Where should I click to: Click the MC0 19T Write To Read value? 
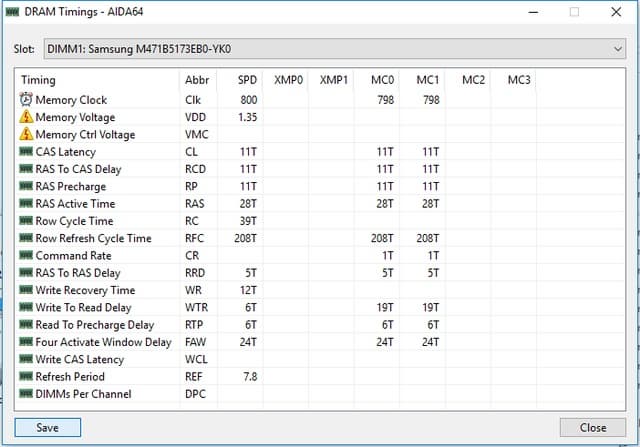click(385, 307)
